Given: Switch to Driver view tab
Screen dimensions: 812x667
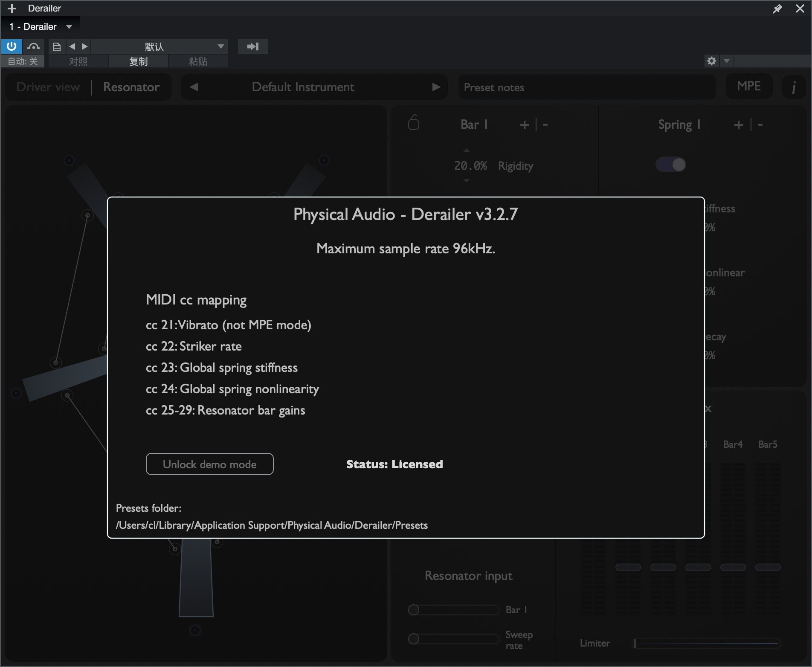Looking at the screenshot, I should point(48,87).
